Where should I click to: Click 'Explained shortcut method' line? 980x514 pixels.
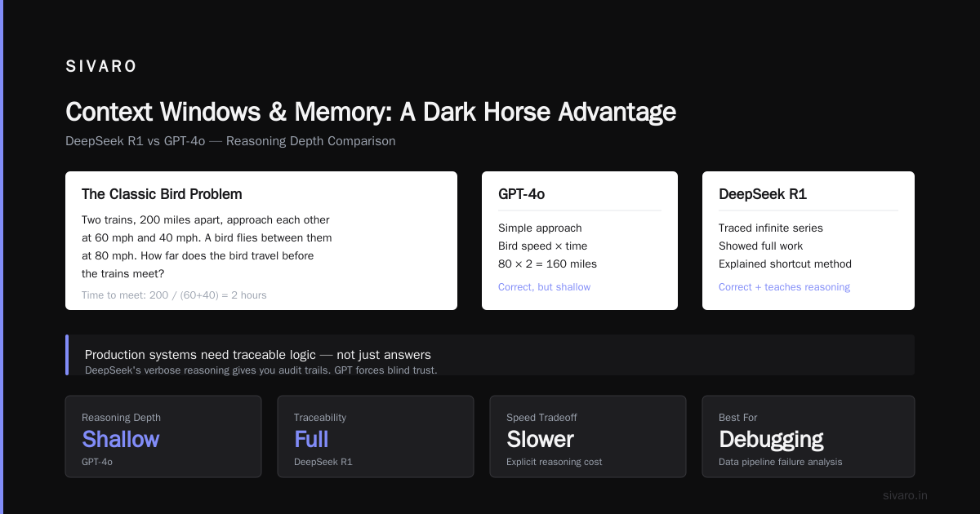click(785, 264)
